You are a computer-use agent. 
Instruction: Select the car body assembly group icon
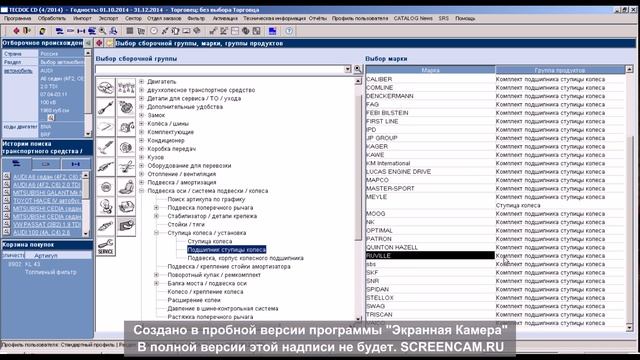106,87
